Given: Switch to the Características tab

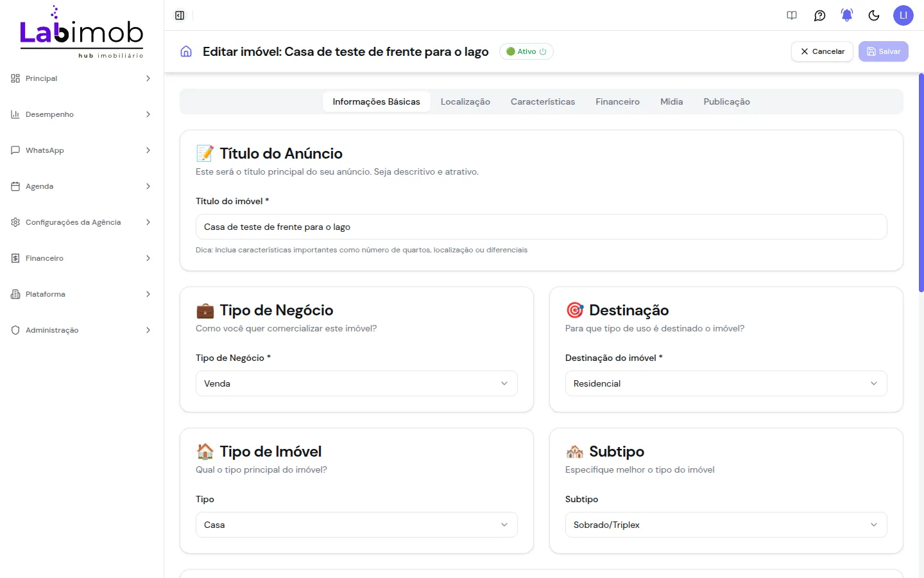Looking at the screenshot, I should click(x=543, y=101).
